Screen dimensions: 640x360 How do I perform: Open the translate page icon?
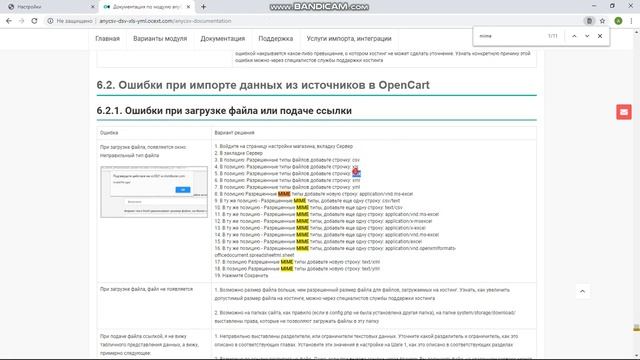[x=589, y=21]
